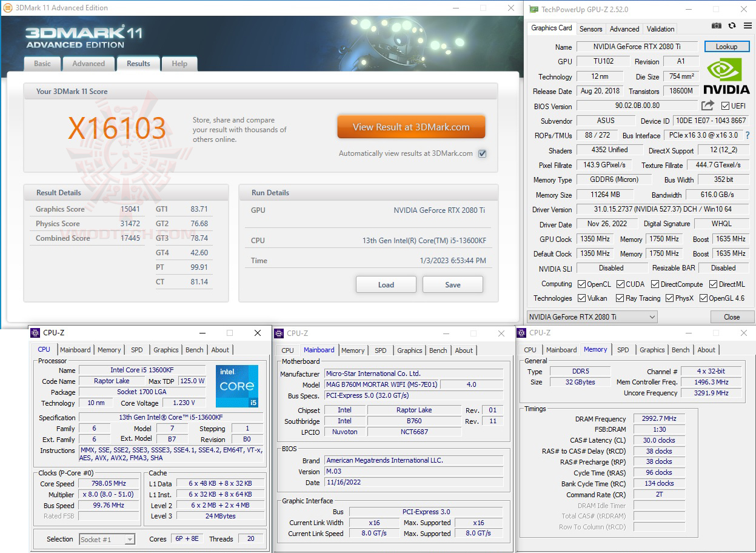The width and height of the screenshot is (756, 553).
Task: Click the BIOS version export/share icon
Action: pyautogui.click(x=707, y=105)
